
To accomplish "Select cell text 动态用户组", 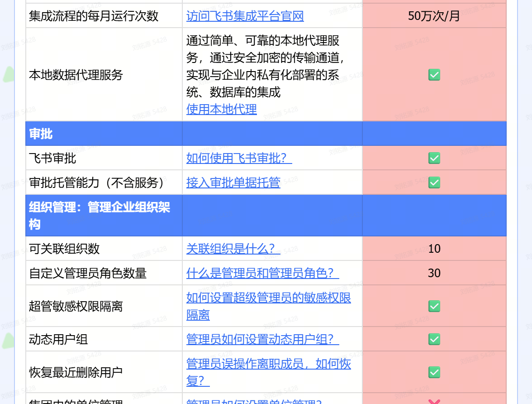I will click(58, 339).
